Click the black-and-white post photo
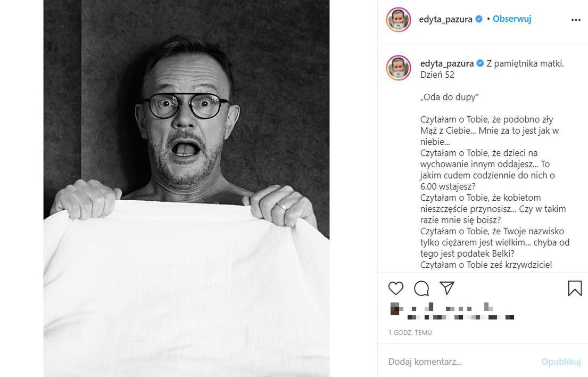 tap(186, 188)
